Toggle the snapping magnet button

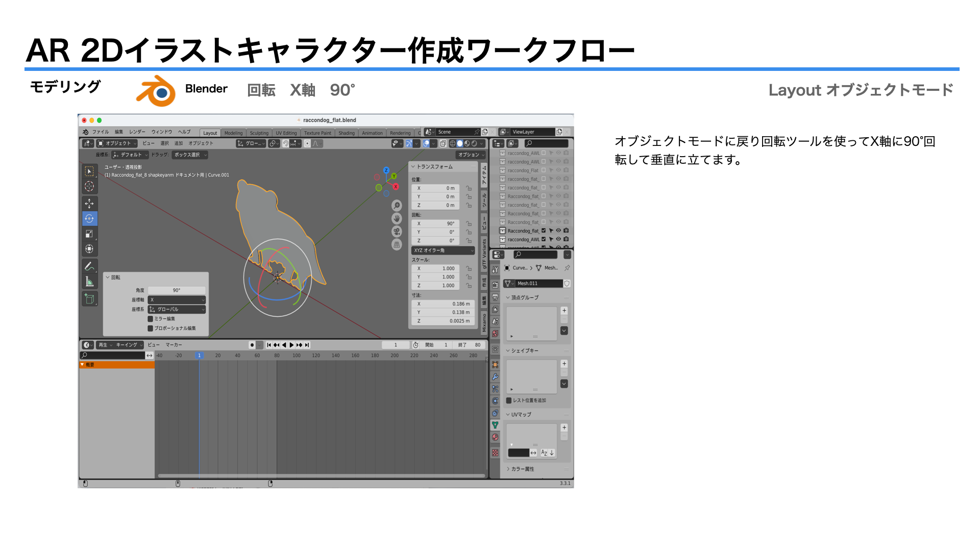click(286, 144)
